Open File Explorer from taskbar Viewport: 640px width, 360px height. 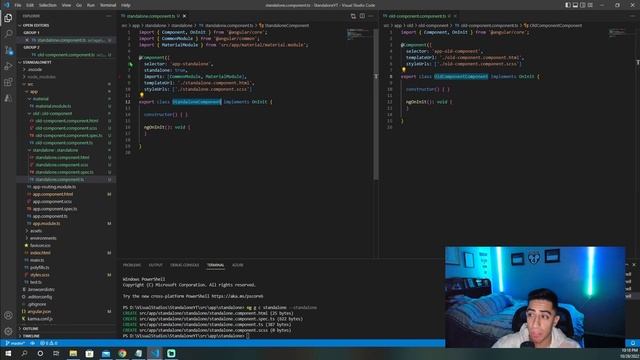[73, 353]
